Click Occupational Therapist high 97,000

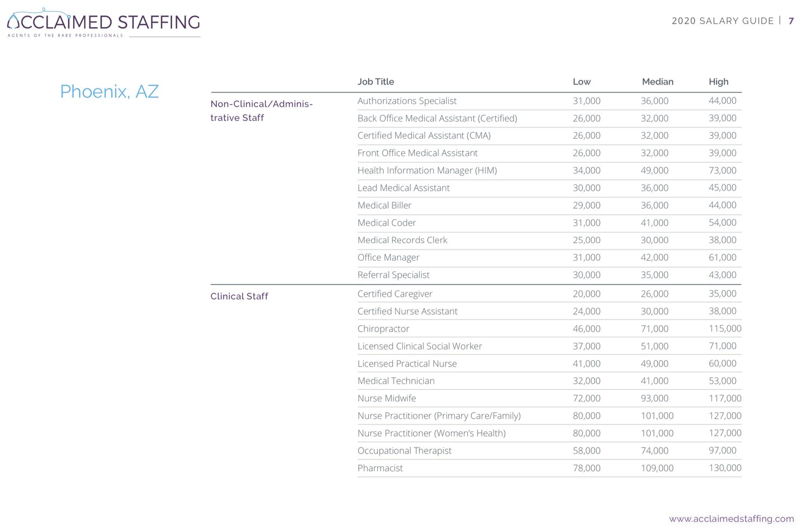tap(723, 451)
